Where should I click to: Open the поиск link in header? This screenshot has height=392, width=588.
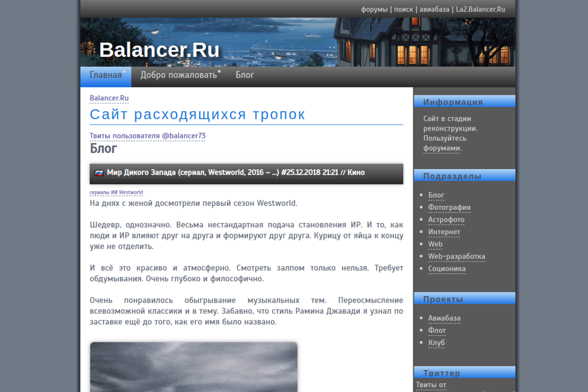[403, 9]
